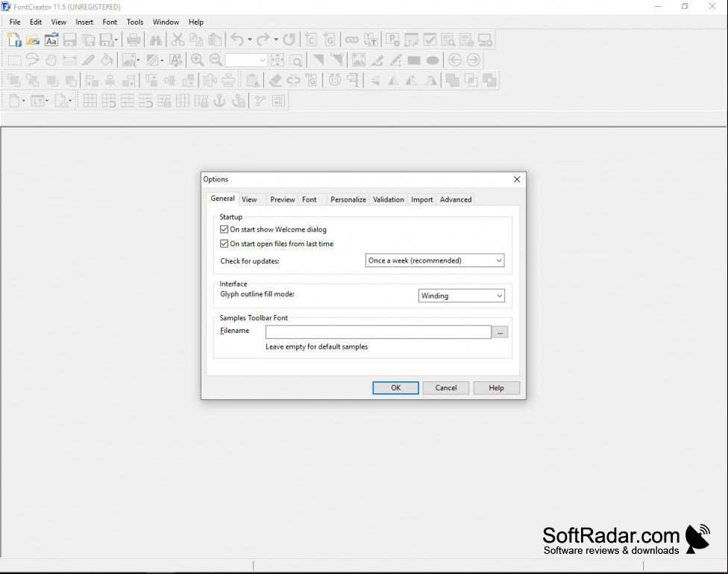The image size is (728, 574).
Task: Open the Glyph outline fill mode dropdown
Action: click(461, 296)
